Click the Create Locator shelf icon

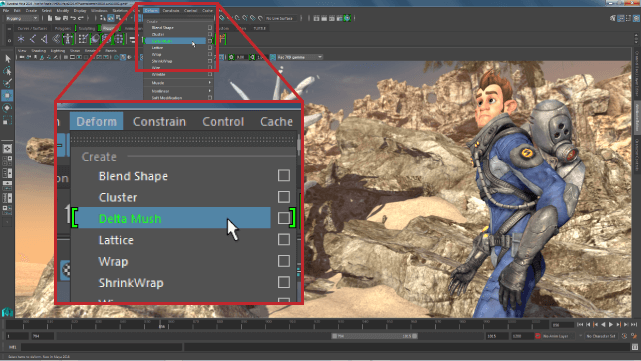(x=21, y=39)
